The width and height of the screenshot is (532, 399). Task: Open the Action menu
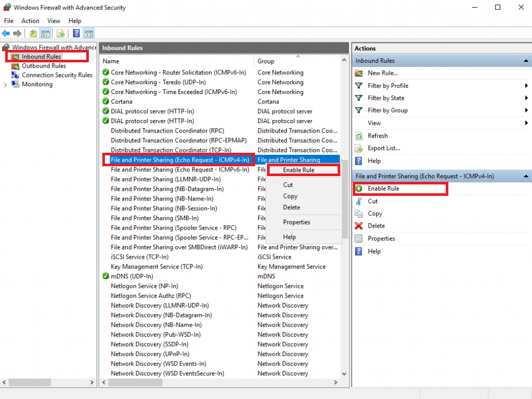30,21
